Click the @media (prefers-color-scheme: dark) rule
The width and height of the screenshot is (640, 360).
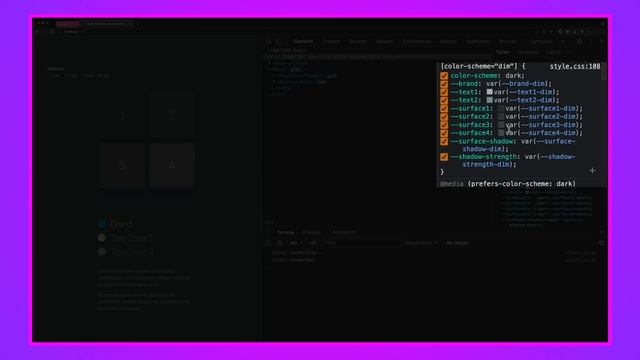(x=508, y=184)
